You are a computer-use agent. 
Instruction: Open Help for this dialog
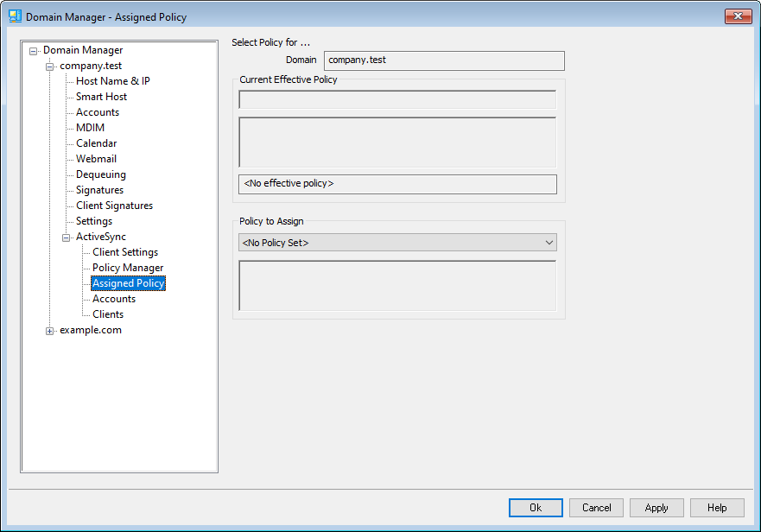point(717,508)
